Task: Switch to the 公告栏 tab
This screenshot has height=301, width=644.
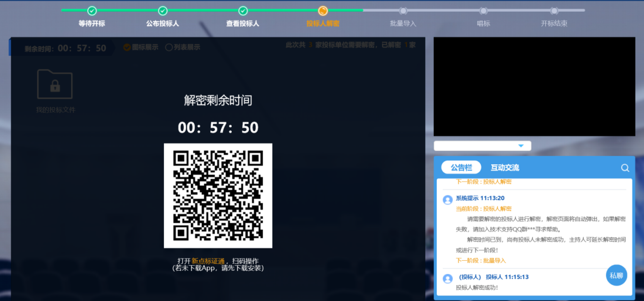Action: click(461, 167)
